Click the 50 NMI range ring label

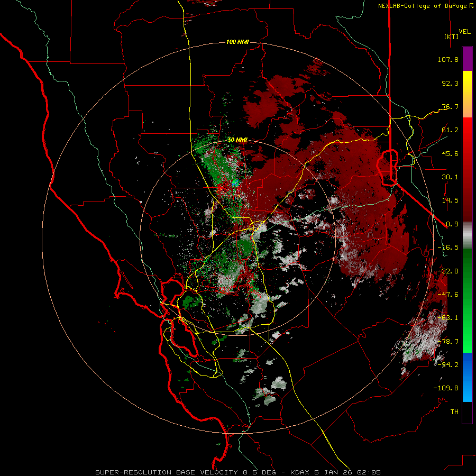pyautogui.click(x=237, y=140)
